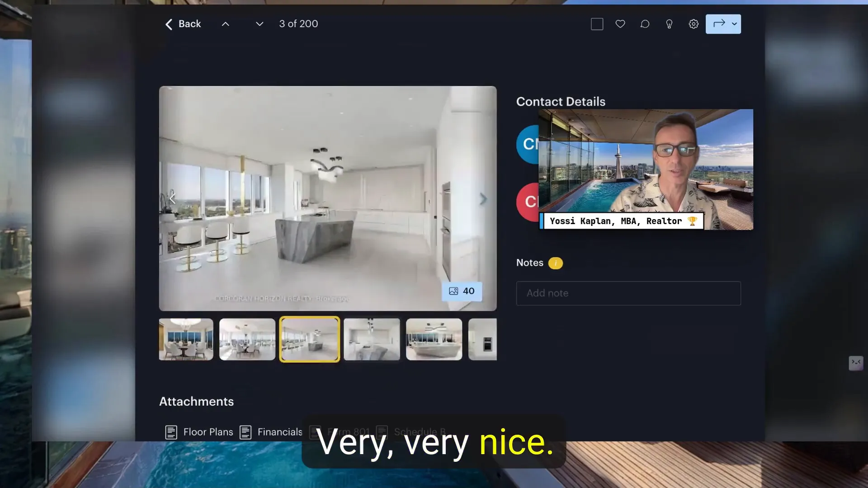Go to previous listing with up chevron

pyautogui.click(x=226, y=24)
